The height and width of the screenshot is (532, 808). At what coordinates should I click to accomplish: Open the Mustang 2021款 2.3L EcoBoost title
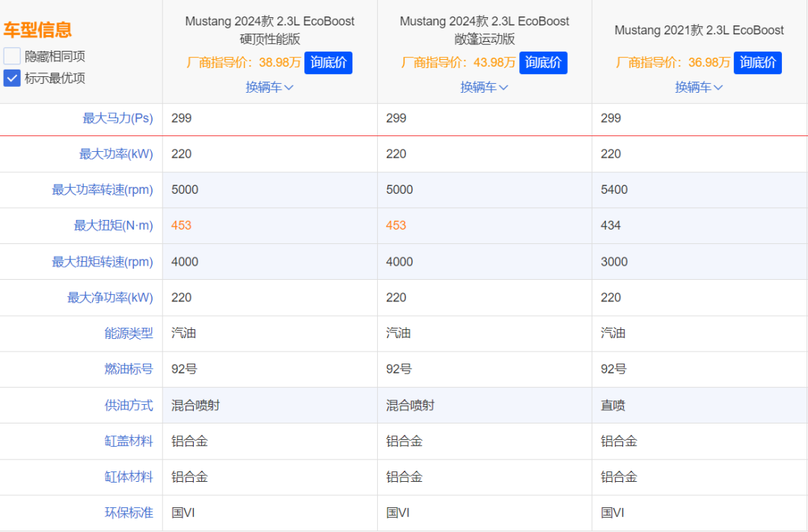tap(700, 30)
